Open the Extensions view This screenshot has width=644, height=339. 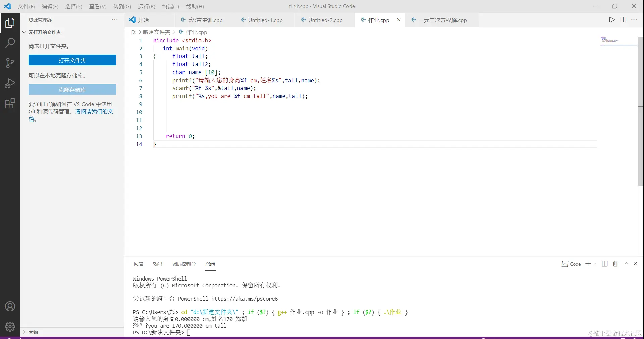coord(10,103)
